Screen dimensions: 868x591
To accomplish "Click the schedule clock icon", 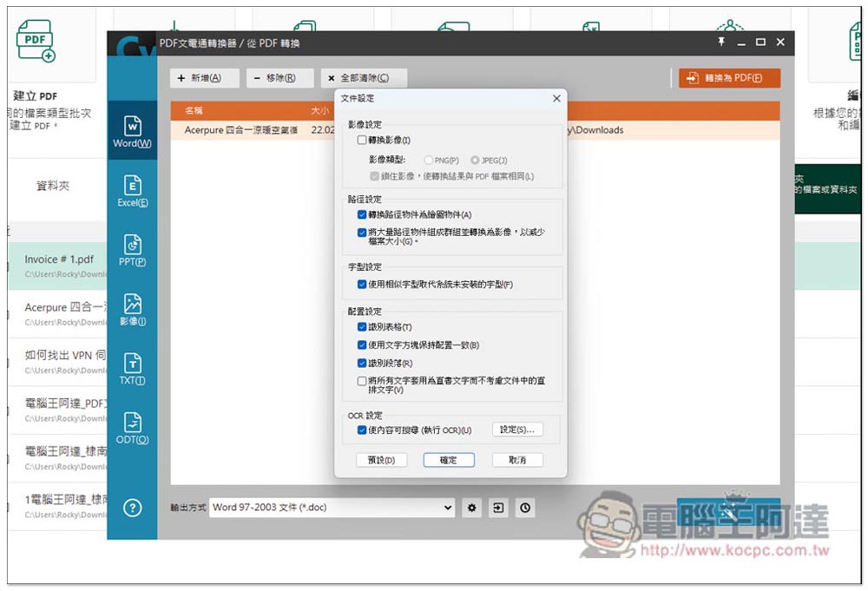I will 525,508.
